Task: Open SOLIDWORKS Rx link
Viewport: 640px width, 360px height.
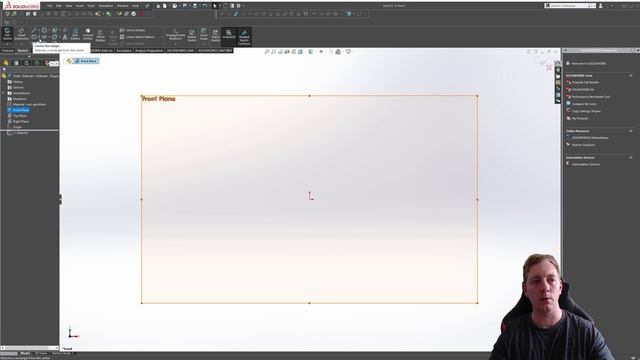Action: tap(580, 89)
